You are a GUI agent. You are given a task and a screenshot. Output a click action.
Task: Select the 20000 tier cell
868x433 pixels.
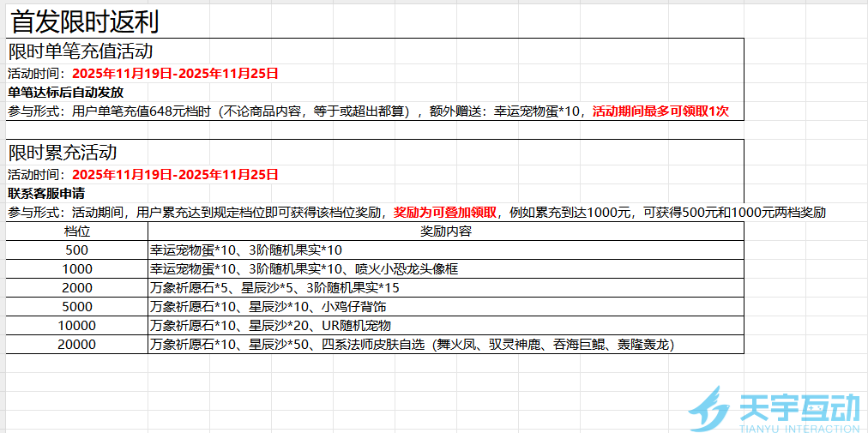click(x=77, y=345)
